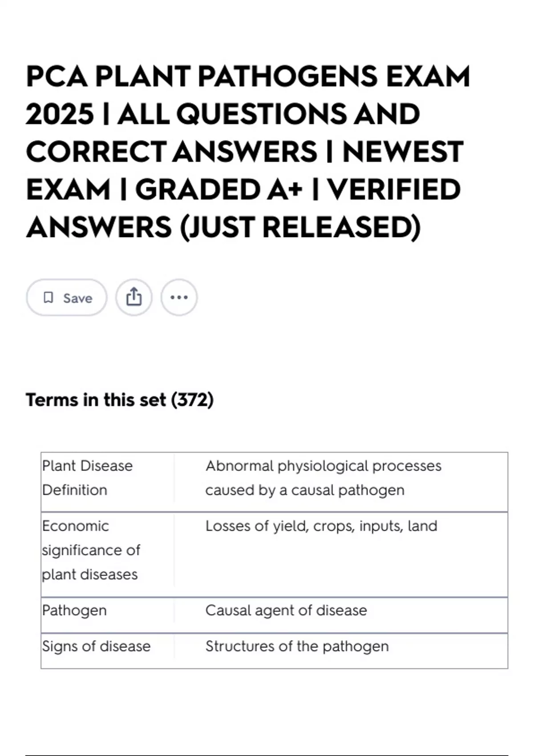Click 'Losses of yield, crops, inputs, land'

(x=321, y=526)
